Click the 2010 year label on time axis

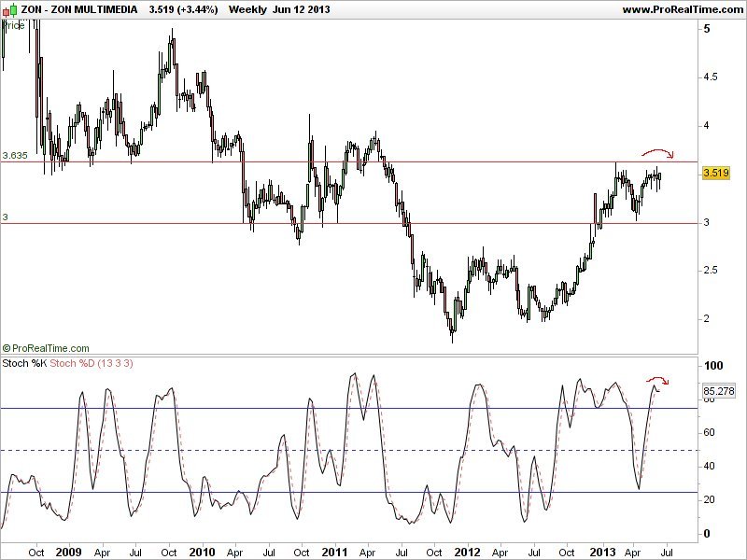click(202, 553)
